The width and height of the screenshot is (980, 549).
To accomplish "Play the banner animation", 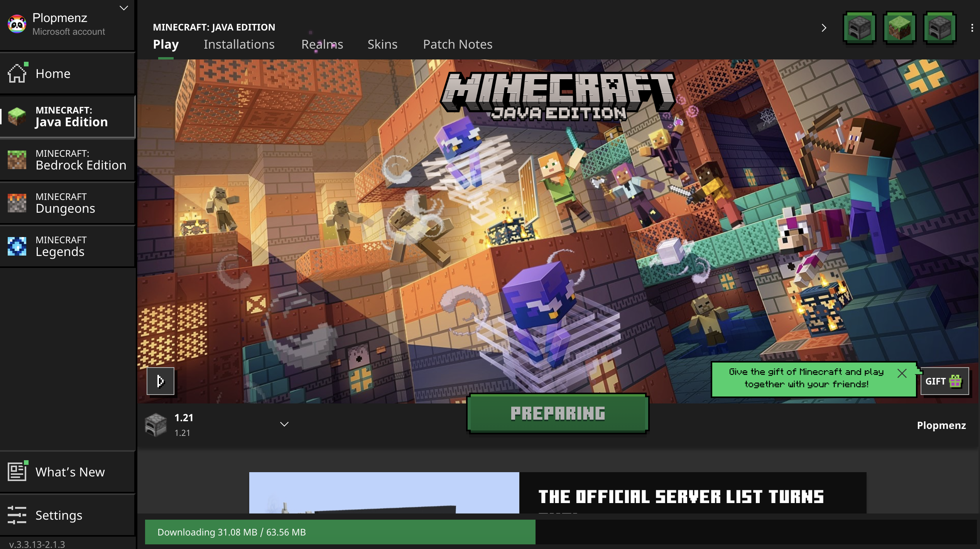I will pyautogui.click(x=161, y=381).
